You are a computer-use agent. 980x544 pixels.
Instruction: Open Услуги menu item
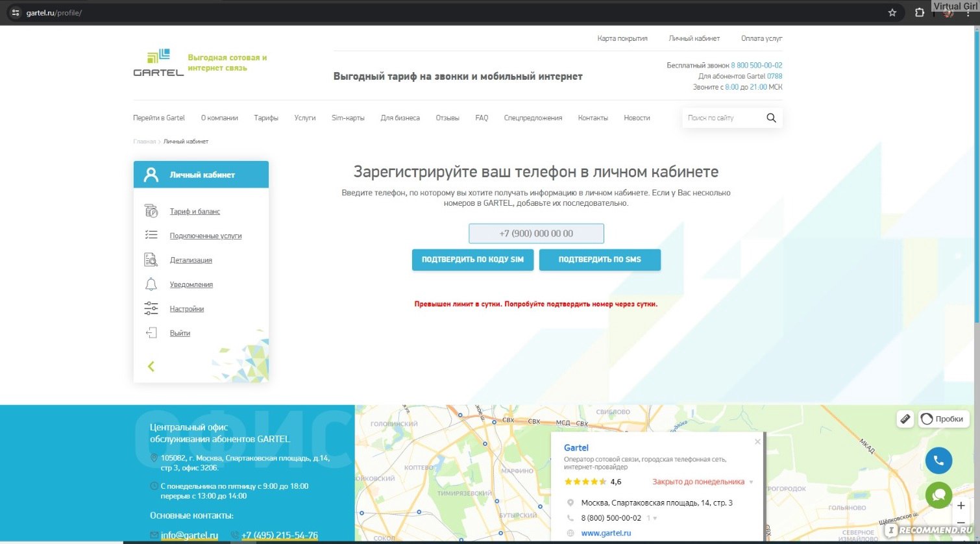point(305,117)
